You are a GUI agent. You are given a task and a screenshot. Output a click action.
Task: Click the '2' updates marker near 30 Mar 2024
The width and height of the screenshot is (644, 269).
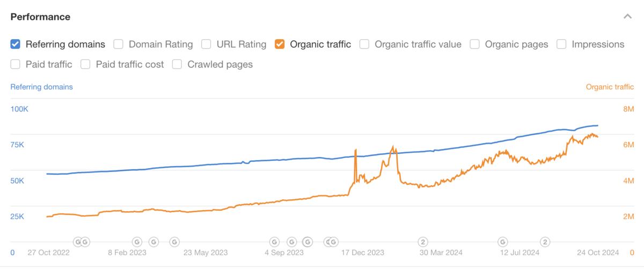click(423, 242)
